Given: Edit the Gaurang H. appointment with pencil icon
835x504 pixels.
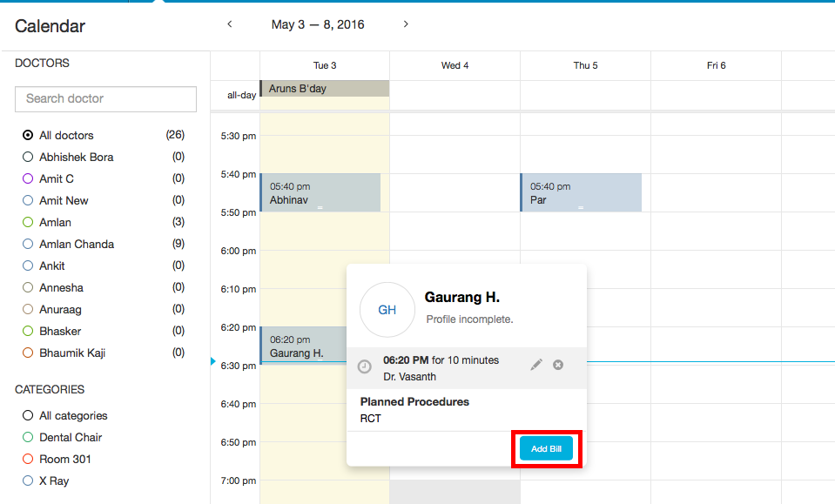Looking at the screenshot, I should (536, 365).
